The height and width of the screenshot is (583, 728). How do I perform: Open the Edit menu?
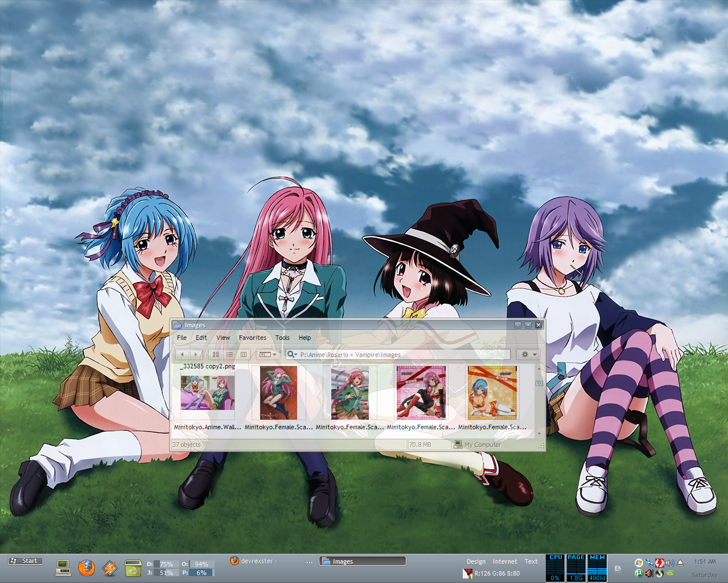click(201, 338)
